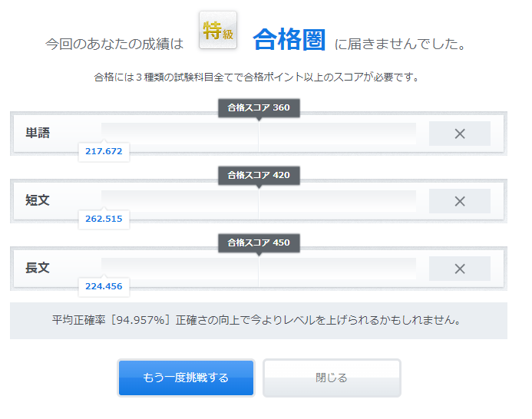Click the X fail mark for 短文
The width and height of the screenshot is (532, 419).
click(x=460, y=201)
